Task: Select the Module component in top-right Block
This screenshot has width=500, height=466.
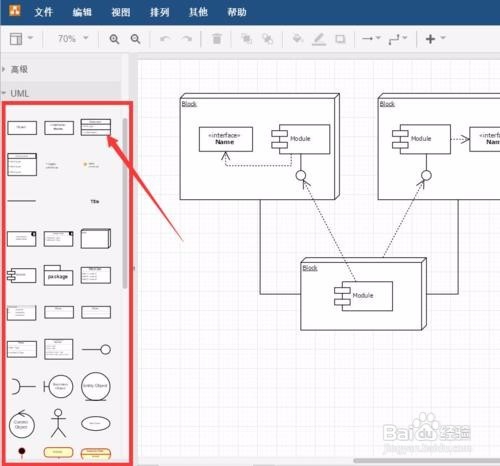Action: [421, 139]
